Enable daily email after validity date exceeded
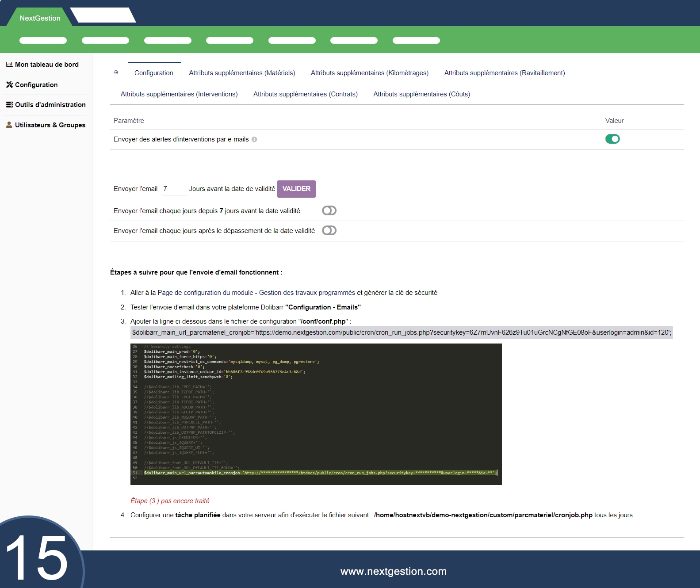 [329, 231]
